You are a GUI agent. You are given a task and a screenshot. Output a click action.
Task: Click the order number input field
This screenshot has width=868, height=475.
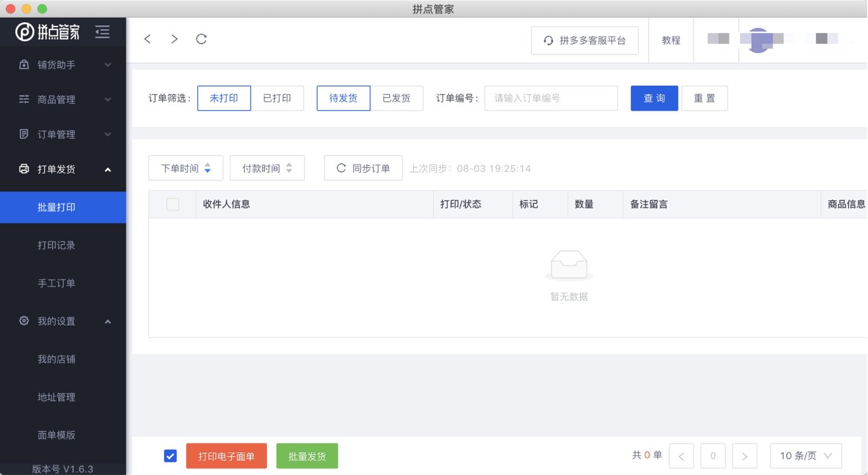pos(550,98)
